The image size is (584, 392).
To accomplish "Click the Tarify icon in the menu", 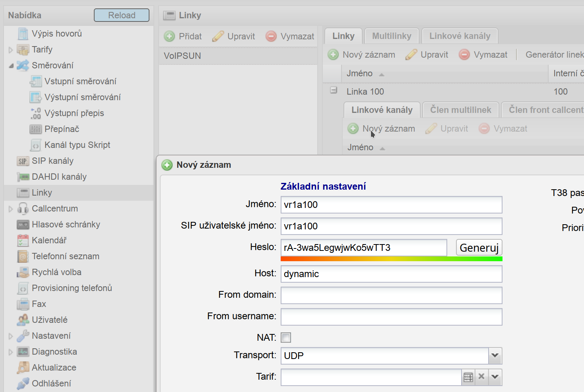I will pos(23,50).
